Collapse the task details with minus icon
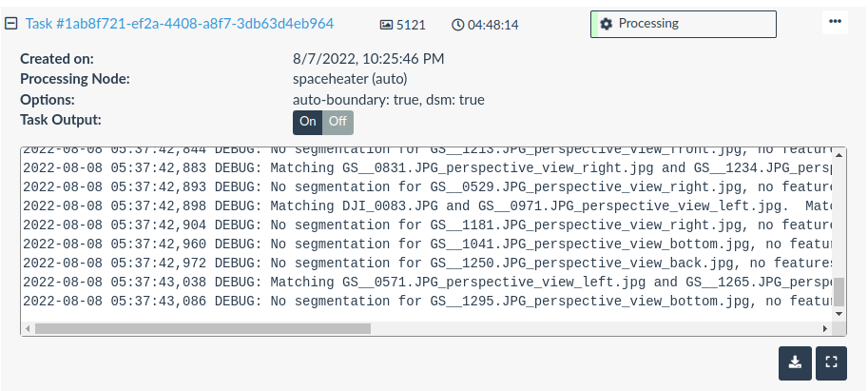Viewport: 868px width, 391px height. click(x=11, y=24)
